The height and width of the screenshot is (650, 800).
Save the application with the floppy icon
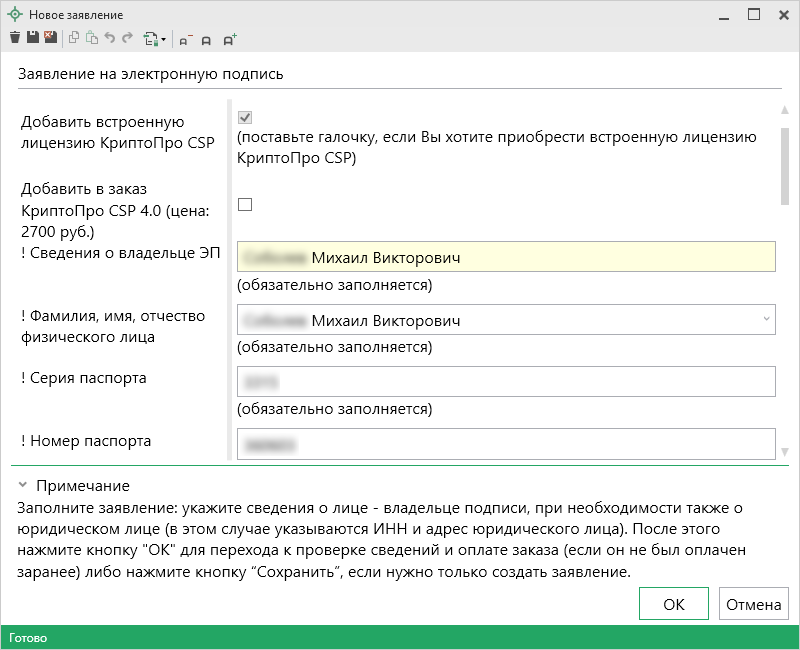33,39
